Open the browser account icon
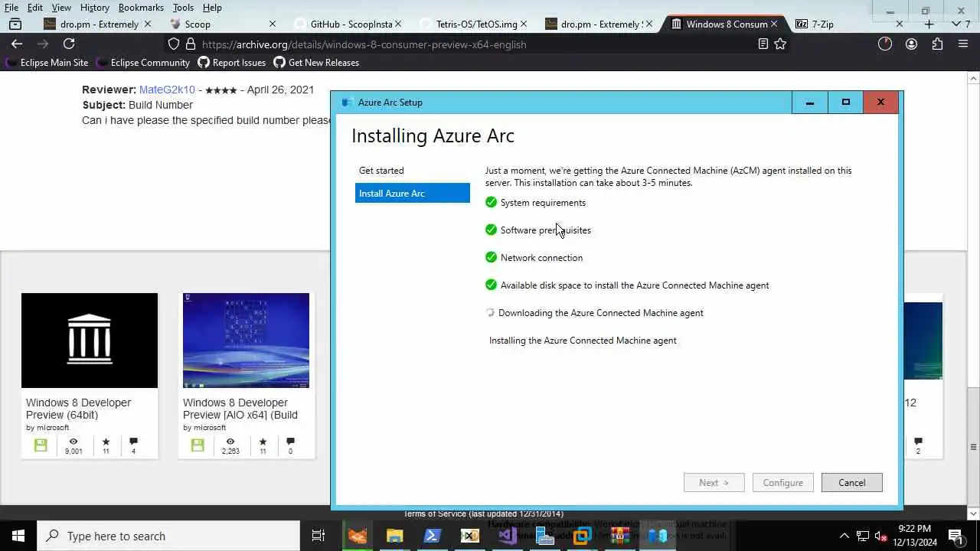The image size is (980, 551). pos(911,44)
